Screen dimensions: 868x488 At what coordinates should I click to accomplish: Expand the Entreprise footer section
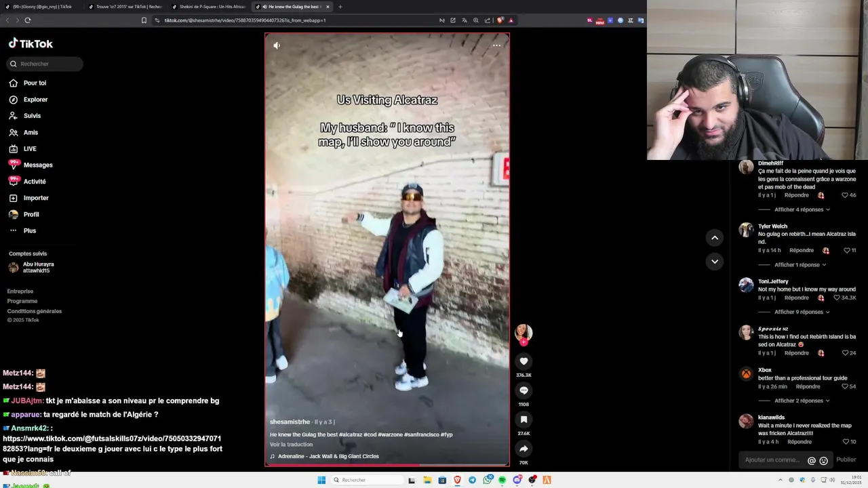[x=20, y=291]
